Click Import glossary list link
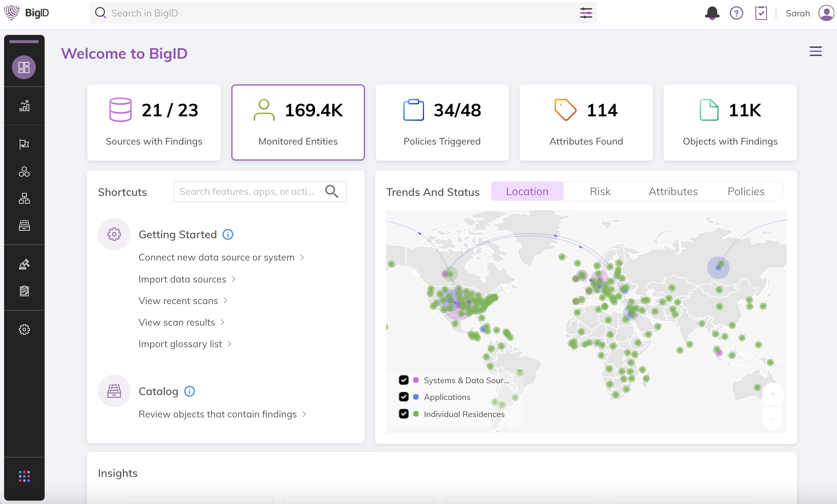The image size is (837, 504). tap(180, 344)
